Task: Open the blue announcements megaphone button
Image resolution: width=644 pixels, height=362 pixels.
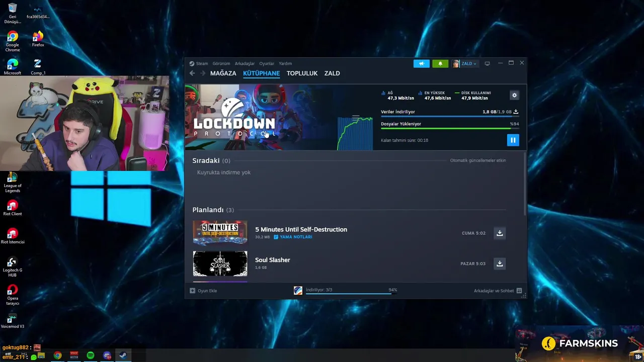Action: coord(422,63)
